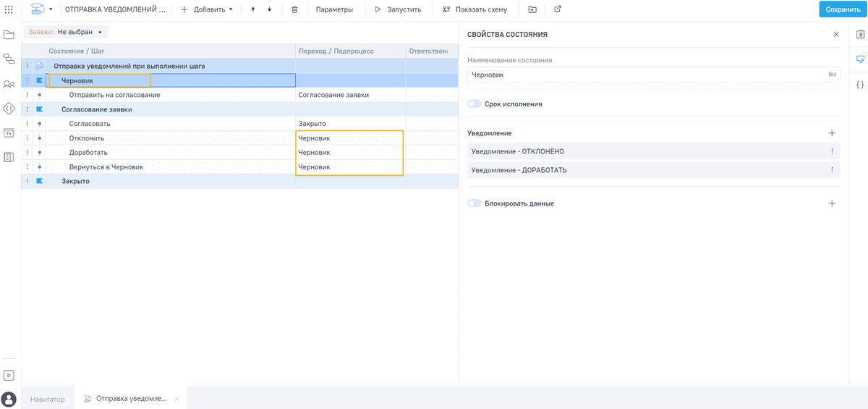The image size is (868, 409).
Task: Open Заявки filter dropdown 'Не выбран'
Action: [67, 32]
